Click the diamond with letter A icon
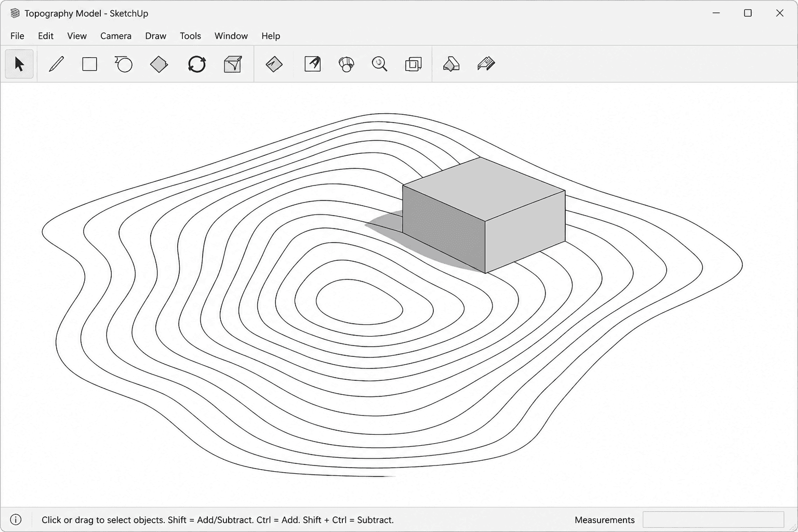Image resolution: width=798 pixels, height=532 pixels. [274, 64]
